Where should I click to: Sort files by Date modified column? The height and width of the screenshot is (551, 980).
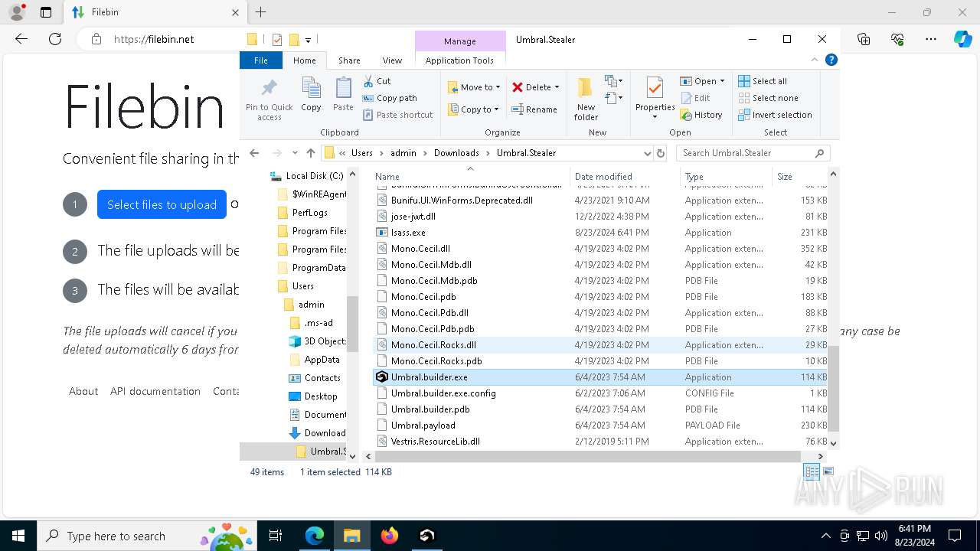click(624, 176)
